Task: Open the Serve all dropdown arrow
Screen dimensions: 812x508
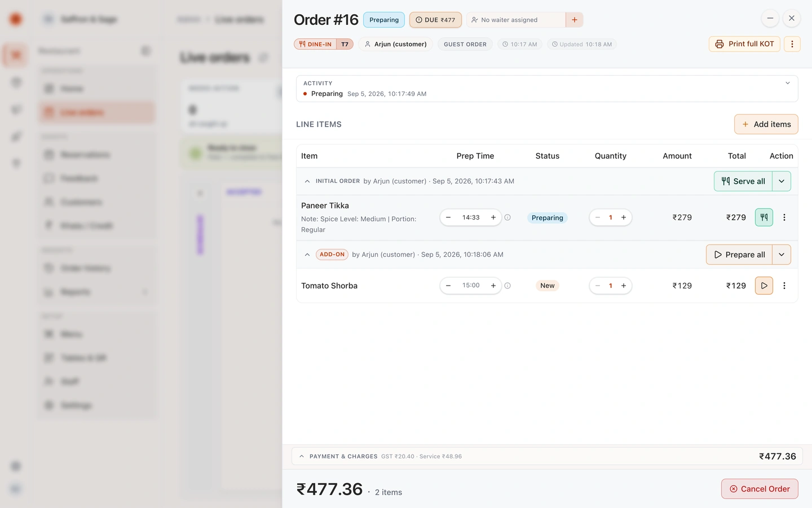Action: click(x=782, y=181)
